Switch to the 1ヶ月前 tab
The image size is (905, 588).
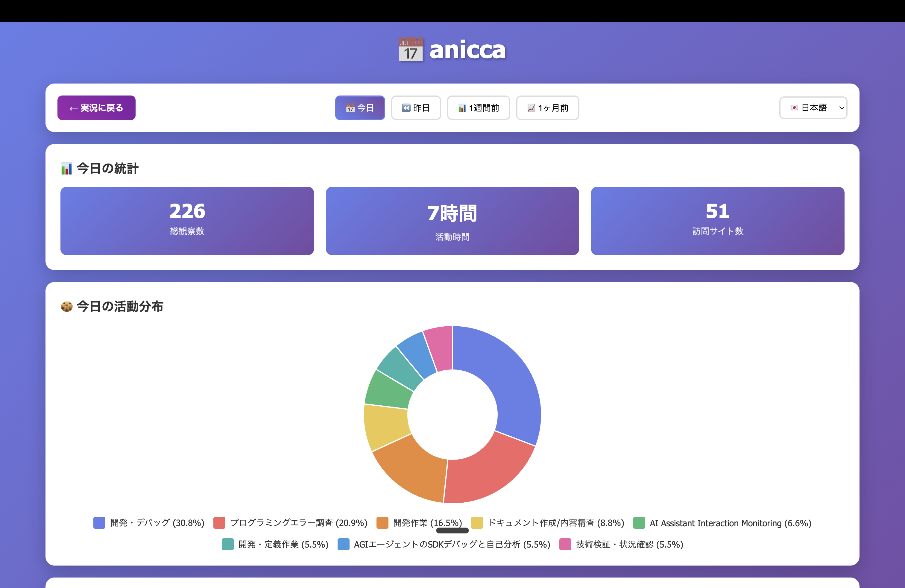(548, 108)
